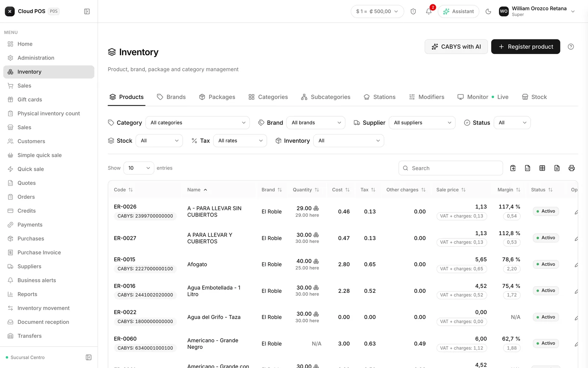Expand the All categories dropdown
The width and height of the screenshot is (588, 368).
(198, 123)
